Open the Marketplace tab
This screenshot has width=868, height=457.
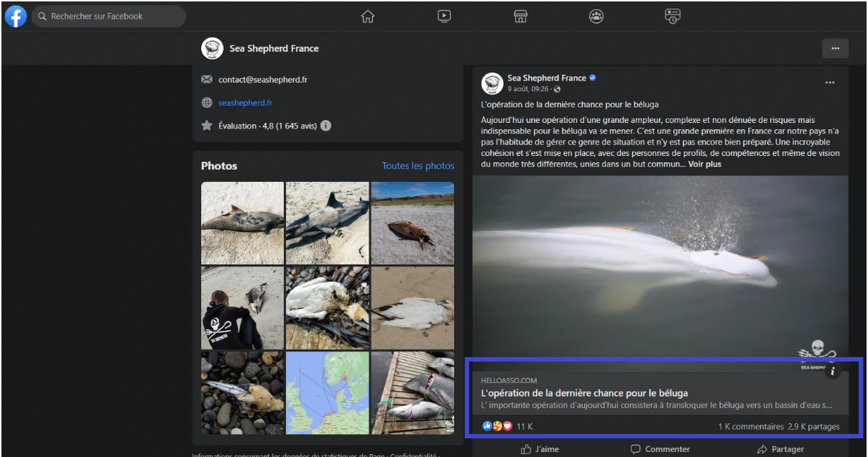(x=520, y=17)
